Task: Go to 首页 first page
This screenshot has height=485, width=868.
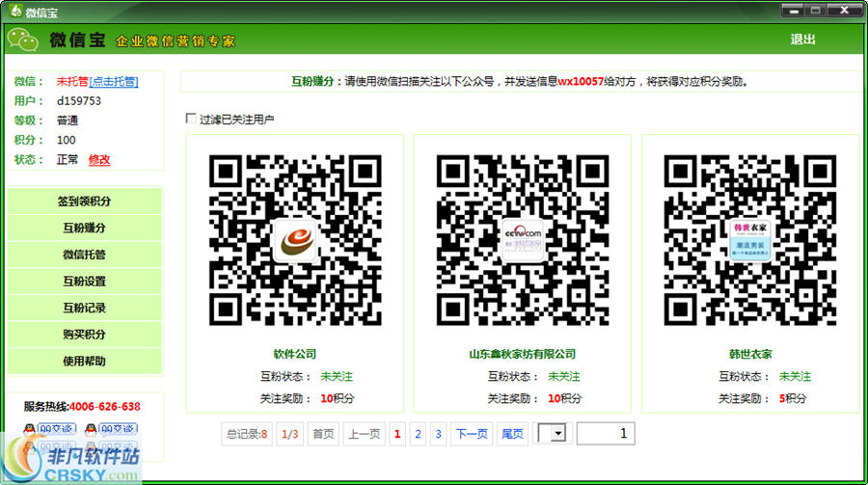Action: click(323, 434)
